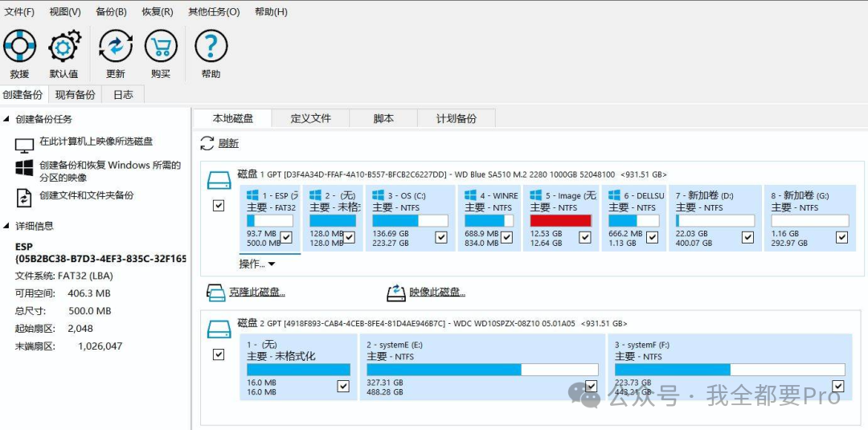Open the 其他任务(O) menu
The height and width of the screenshot is (430, 868).
(214, 12)
